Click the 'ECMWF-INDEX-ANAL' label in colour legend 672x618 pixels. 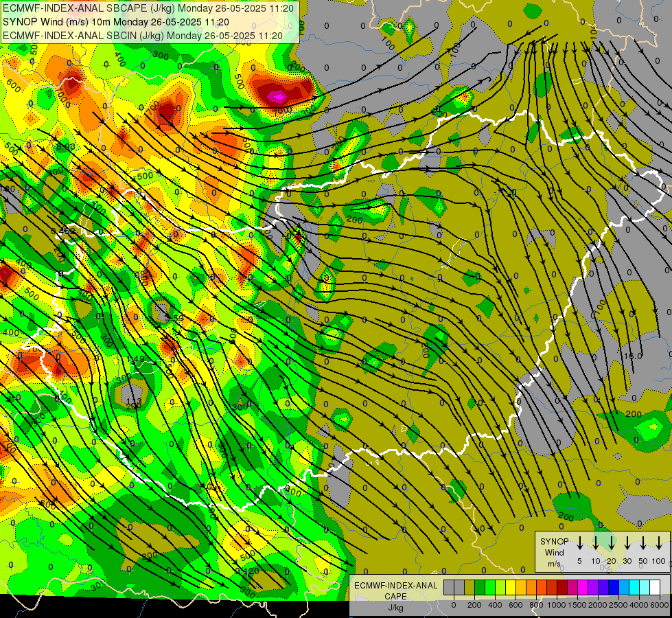(395, 586)
